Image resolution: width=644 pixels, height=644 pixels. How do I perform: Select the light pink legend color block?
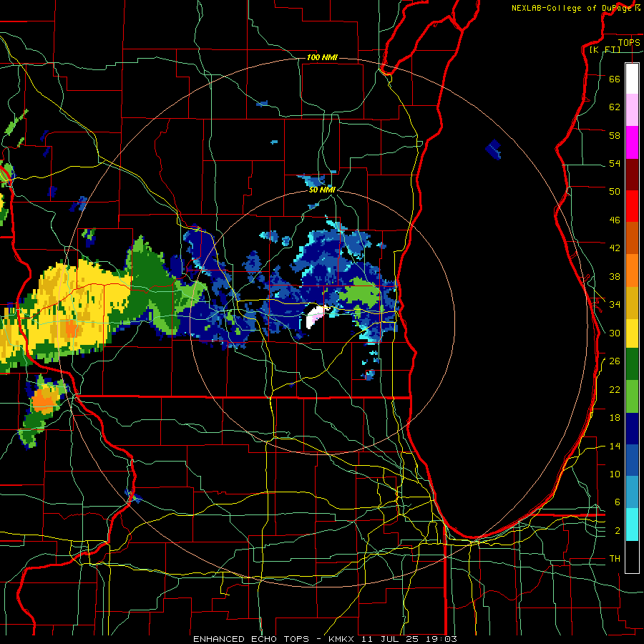pyautogui.click(x=632, y=110)
